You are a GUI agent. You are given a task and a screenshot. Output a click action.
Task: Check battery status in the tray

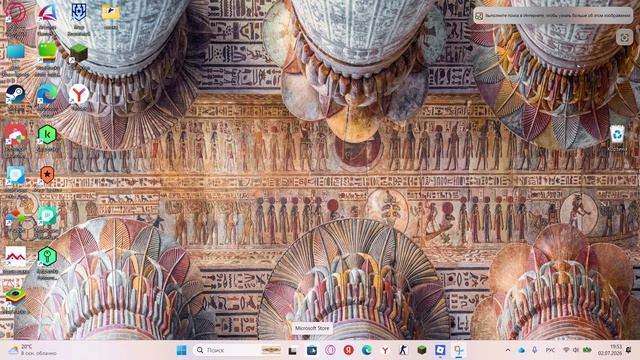point(587,350)
